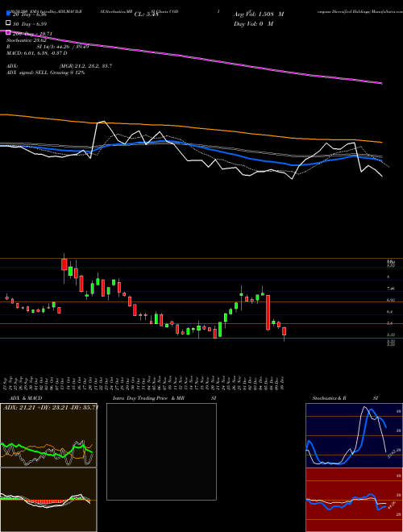Select the 'Stochastics: 23.62' readout
The width and height of the screenshot is (403, 532).
click(x=26, y=40)
